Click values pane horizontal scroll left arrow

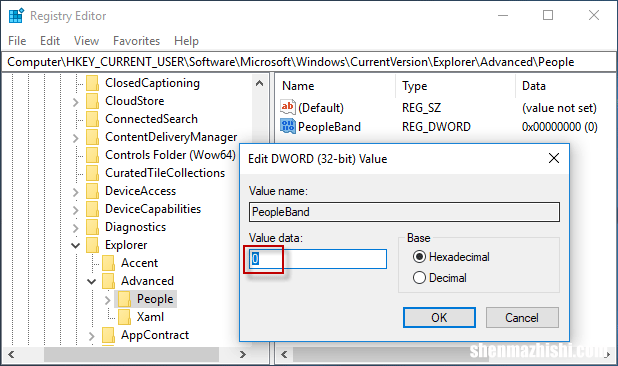point(284,354)
